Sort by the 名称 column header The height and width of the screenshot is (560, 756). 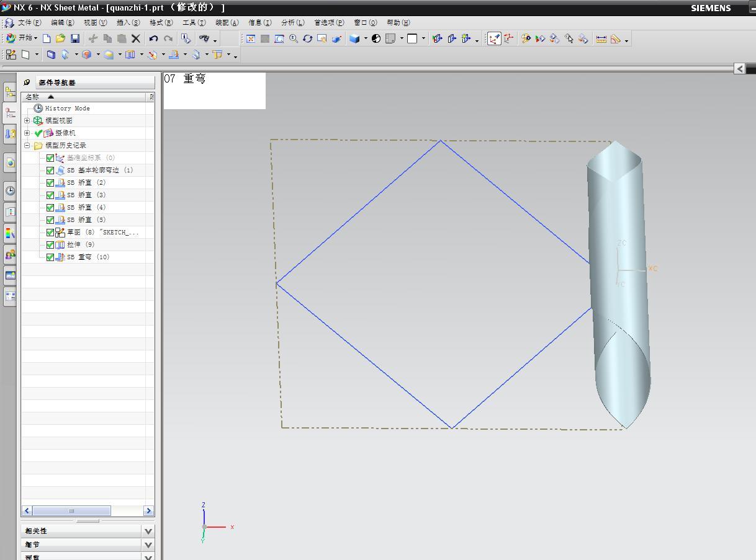84,97
